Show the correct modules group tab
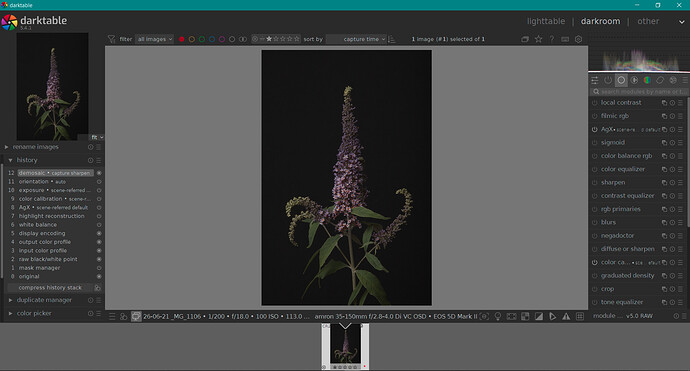The image size is (690, 371). pyautogui.click(x=660, y=80)
